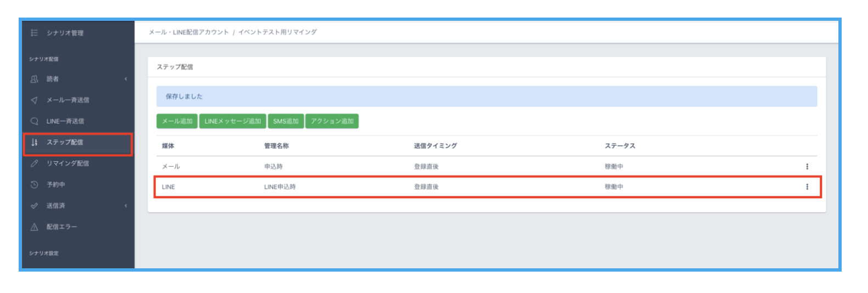Click the メール一斉送信 paper plane icon
This screenshot has width=868, height=293.
pos(34,100)
